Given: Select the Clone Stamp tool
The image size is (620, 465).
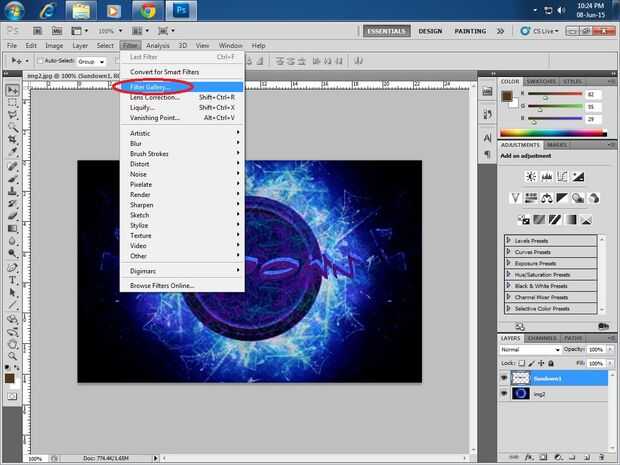Looking at the screenshot, I should point(13,191).
